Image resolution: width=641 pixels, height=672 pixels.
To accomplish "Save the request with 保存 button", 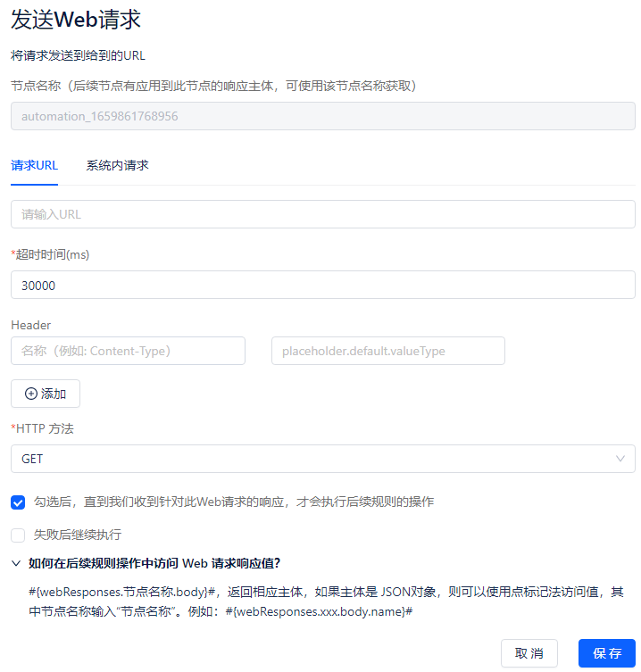I will [x=607, y=653].
